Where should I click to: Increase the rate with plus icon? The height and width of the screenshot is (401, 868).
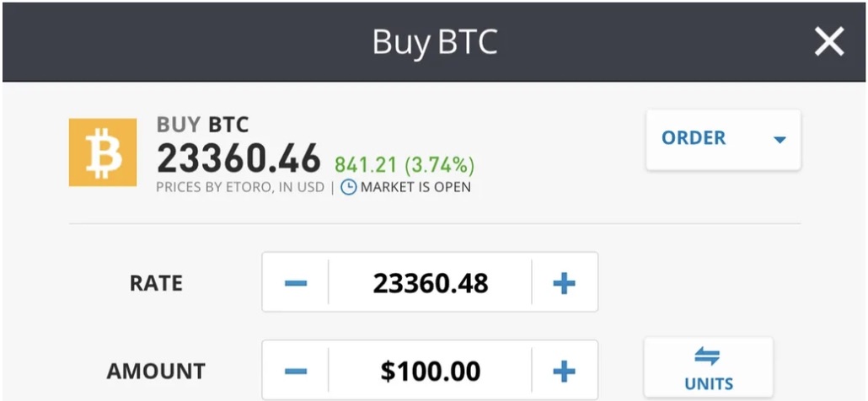pos(564,283)
